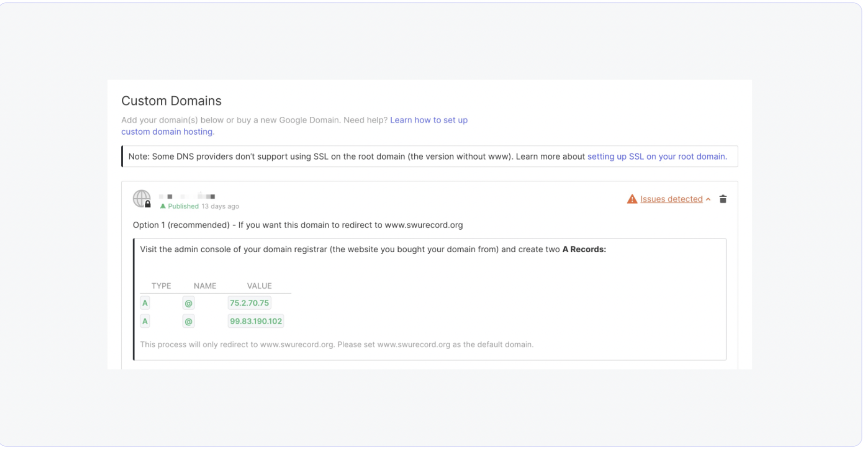Click the blurred domain name text
Image resolution: width=868 pixels, height=450 pixels.
[x=187, y=196]
